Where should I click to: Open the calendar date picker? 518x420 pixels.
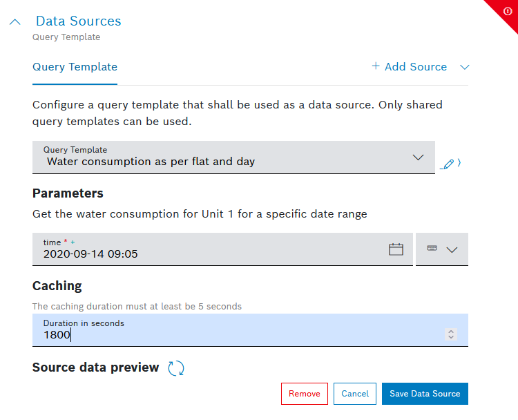pyautogui.click(x=396, y=249)
